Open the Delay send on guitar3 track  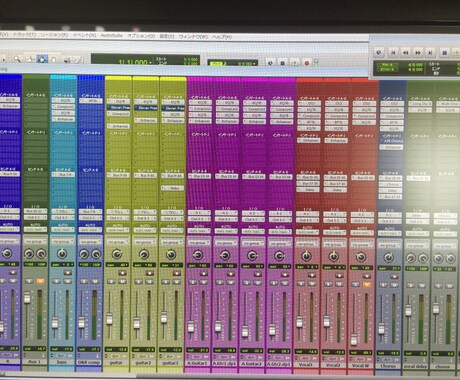point(173,188)
